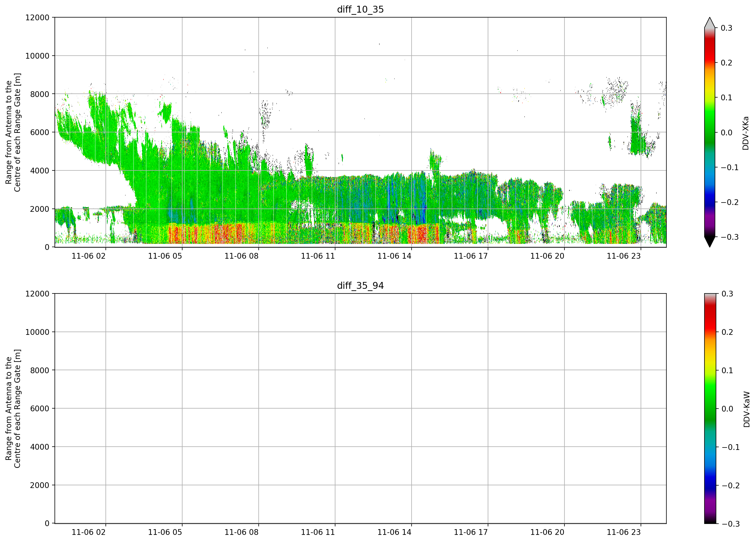Image resolution: width=756 pixels, height=542 pixels.
Task: Click y tick 0 on diff_10_35 plot
Action: (x=47, y=247)
